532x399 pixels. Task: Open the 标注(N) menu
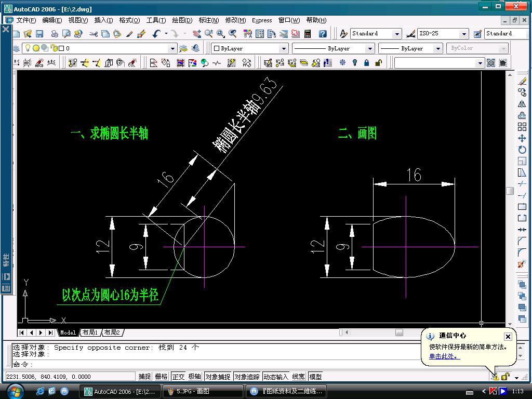coord(209,20)
